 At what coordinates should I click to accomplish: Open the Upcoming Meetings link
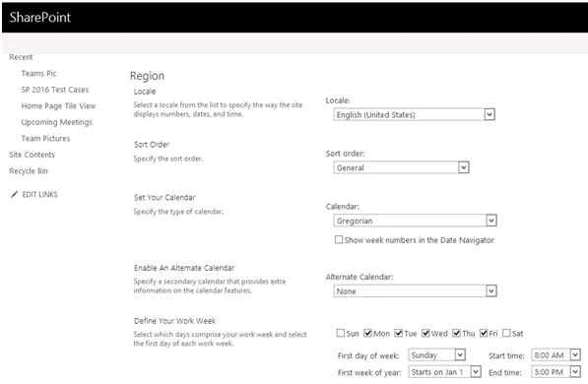(x=56, y=122)
